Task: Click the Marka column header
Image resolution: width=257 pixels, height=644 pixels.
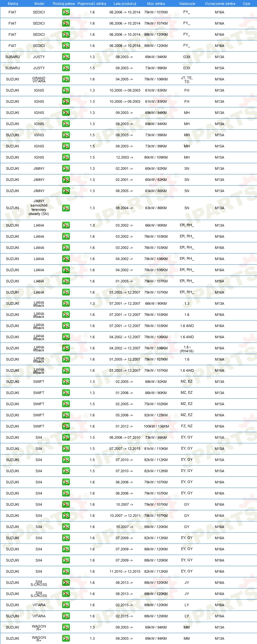Action: (x=13, y=4)
